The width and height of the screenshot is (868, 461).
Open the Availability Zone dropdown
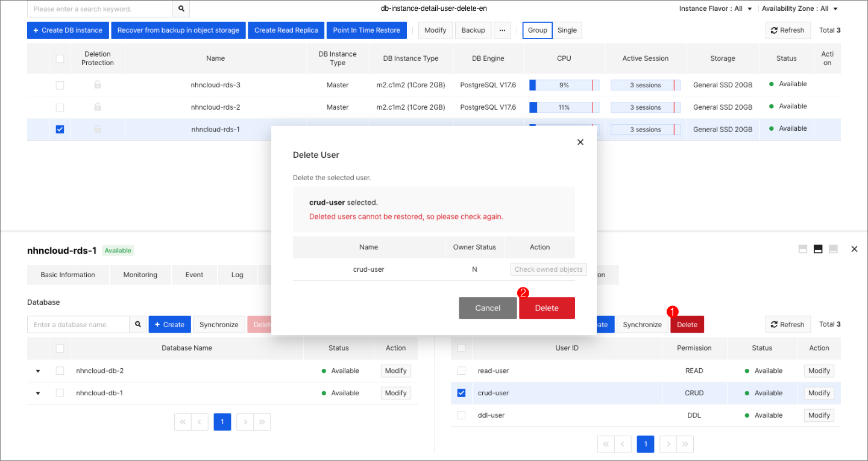coord(800,8)
